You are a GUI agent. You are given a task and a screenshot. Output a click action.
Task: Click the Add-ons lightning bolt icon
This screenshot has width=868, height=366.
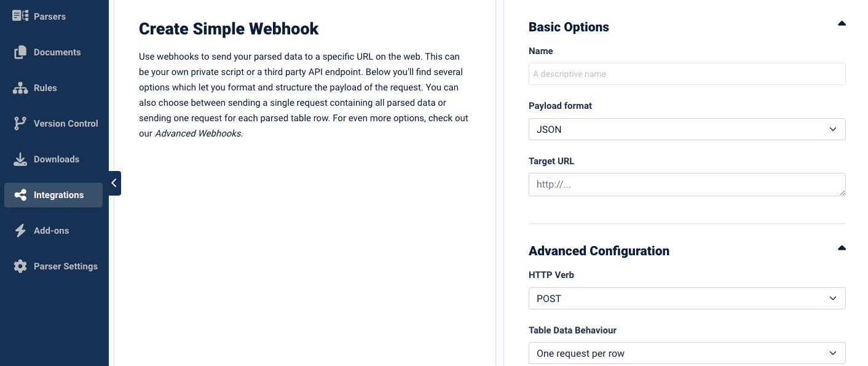[20, 231]
